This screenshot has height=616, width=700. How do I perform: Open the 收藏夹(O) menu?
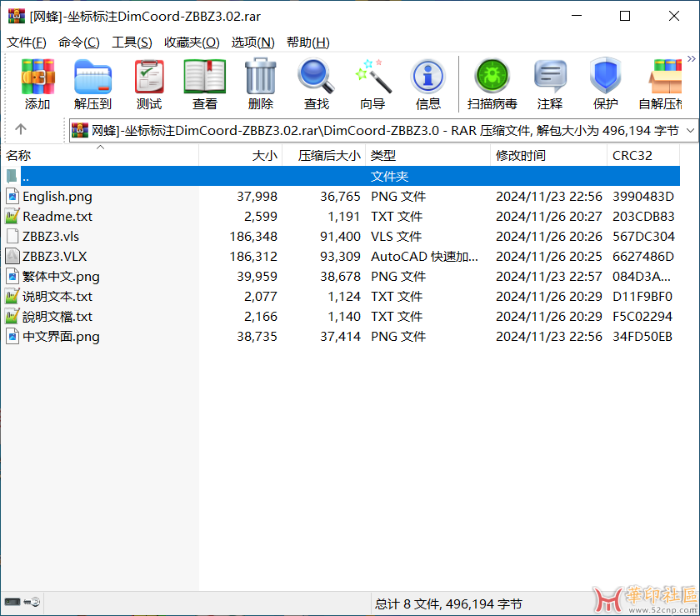(192, 43)
